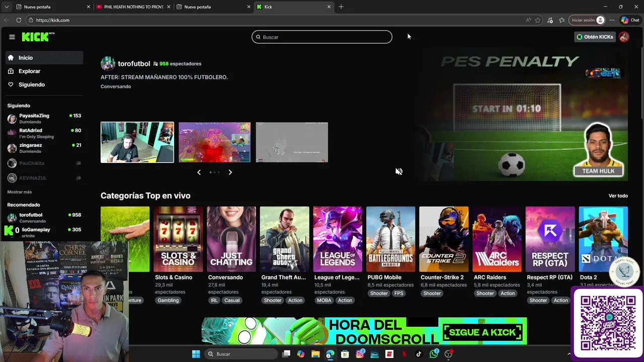Add page to favorites star icon
Screen dimensions: 644x362
click(538, 20)
